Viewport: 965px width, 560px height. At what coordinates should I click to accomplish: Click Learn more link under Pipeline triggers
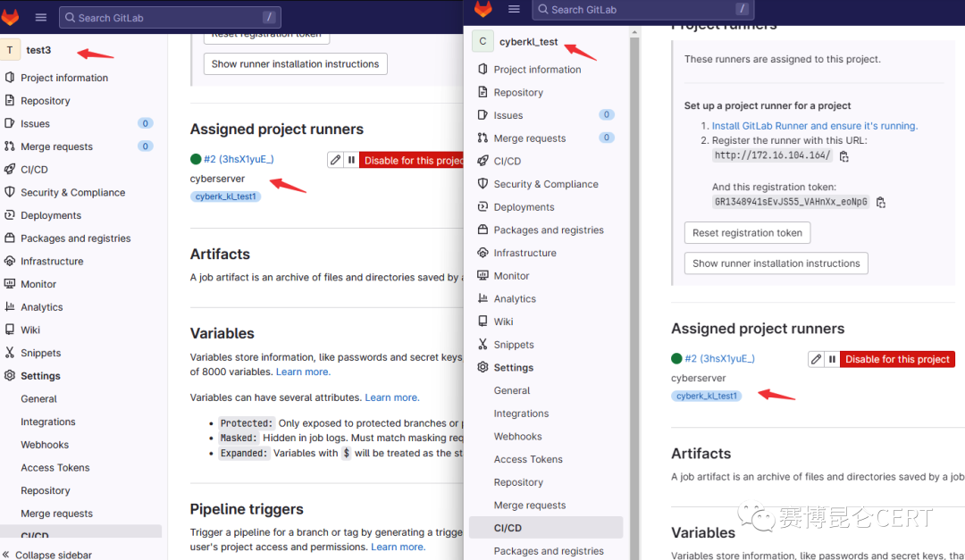pos(398,547)
